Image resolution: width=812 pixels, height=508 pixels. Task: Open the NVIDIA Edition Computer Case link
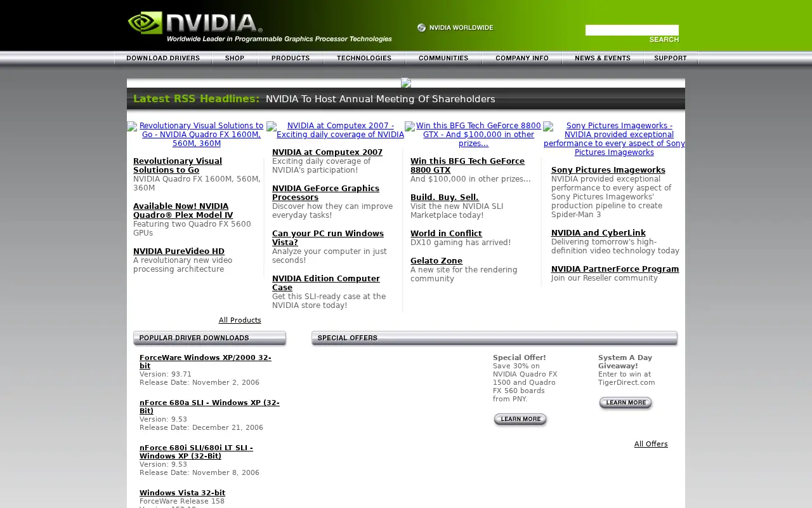[326, 283]
